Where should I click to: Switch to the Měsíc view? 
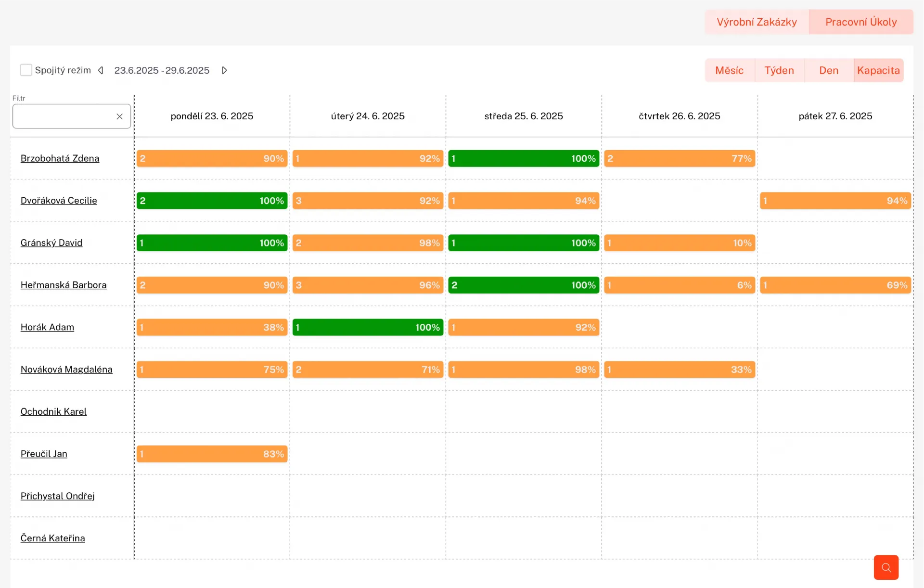tap(729, 70)
